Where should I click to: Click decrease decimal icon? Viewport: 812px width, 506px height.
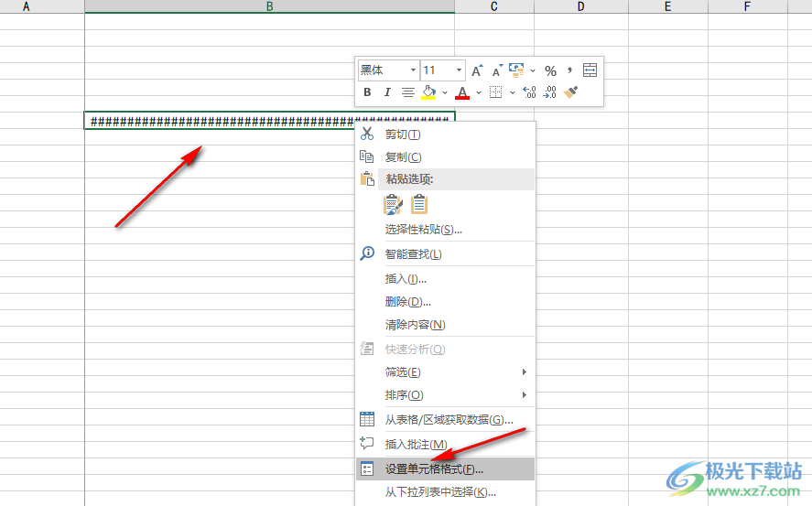pos(549,92)
